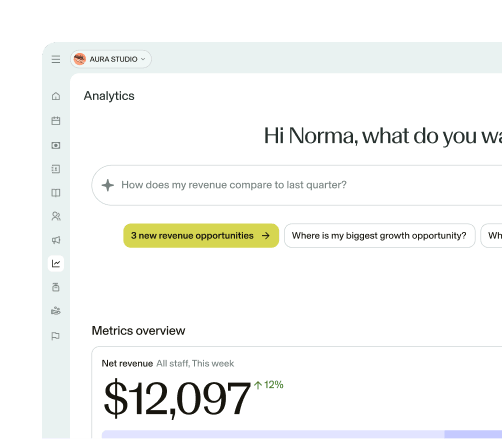Screen dimensions: 502x439
Task: Click the Analytics page title
Action: point(109,96)
